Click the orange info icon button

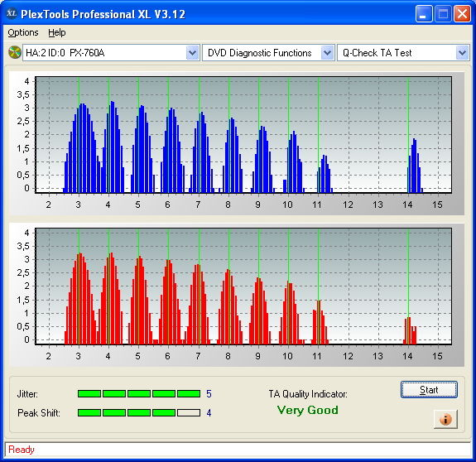(445, 419)
